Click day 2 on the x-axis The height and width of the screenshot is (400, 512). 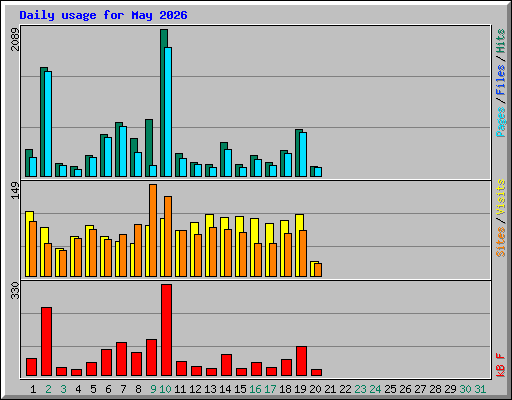point(48,389)
